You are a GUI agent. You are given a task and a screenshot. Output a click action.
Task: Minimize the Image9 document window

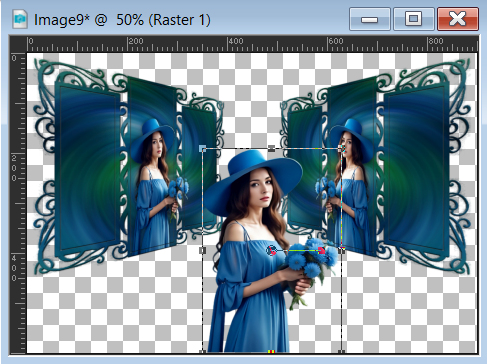(370, 19)
